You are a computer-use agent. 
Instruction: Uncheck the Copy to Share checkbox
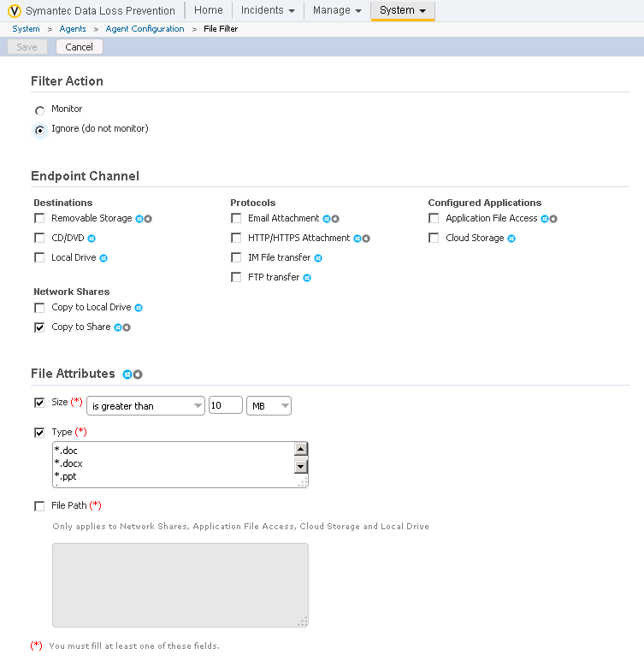pyautogui.click(x=39, y=327)
